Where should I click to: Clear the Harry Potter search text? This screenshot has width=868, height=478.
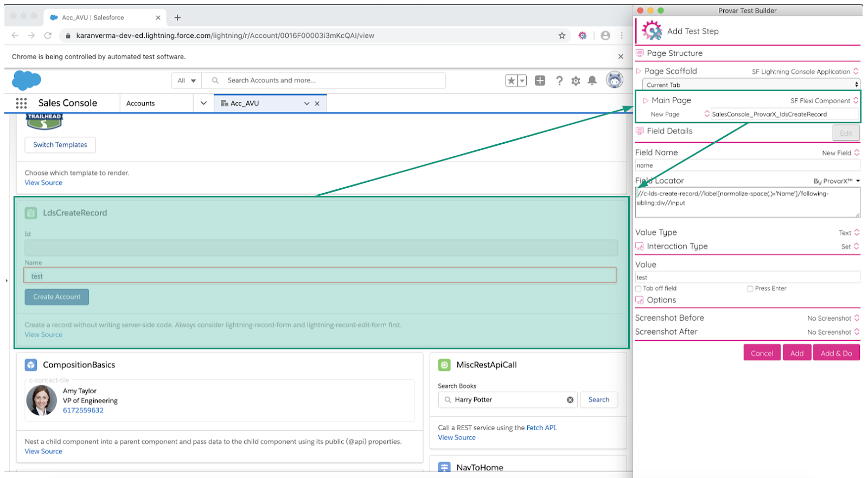point(570,400)
